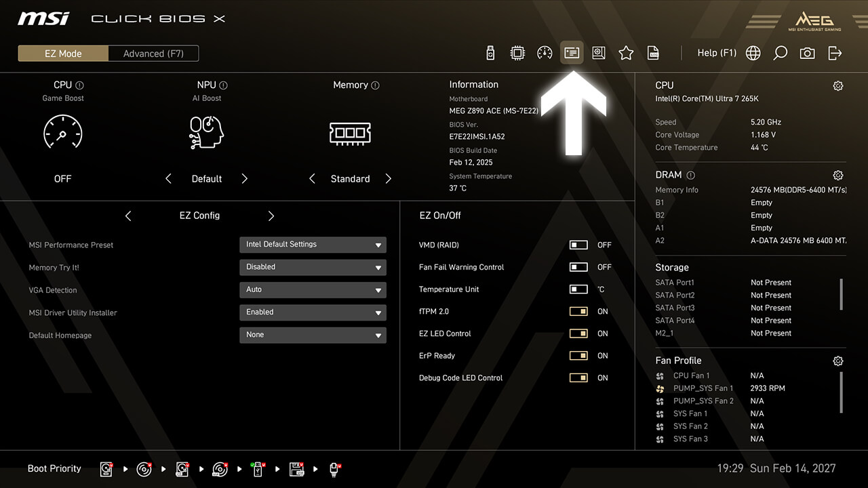Open VGA Detection dropdown
Viewport: 868px width, 488px height.
tap(313, 289)
